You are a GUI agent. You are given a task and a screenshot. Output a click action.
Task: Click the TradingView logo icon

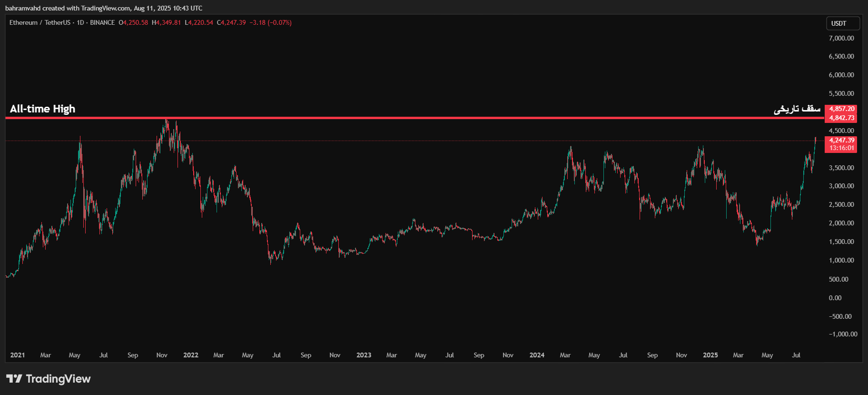click(14, 379)
